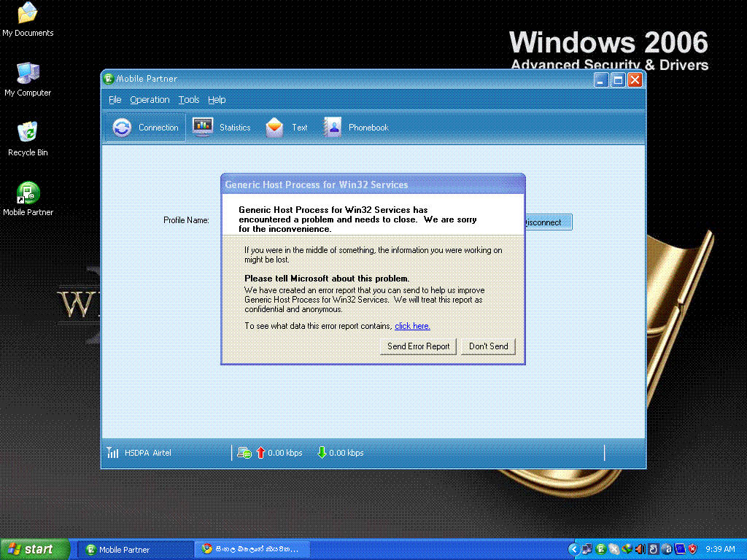The width and height of the screenshot is (747, 560).
Task: Open the Phonebook tab
Action: coord(356,128)
